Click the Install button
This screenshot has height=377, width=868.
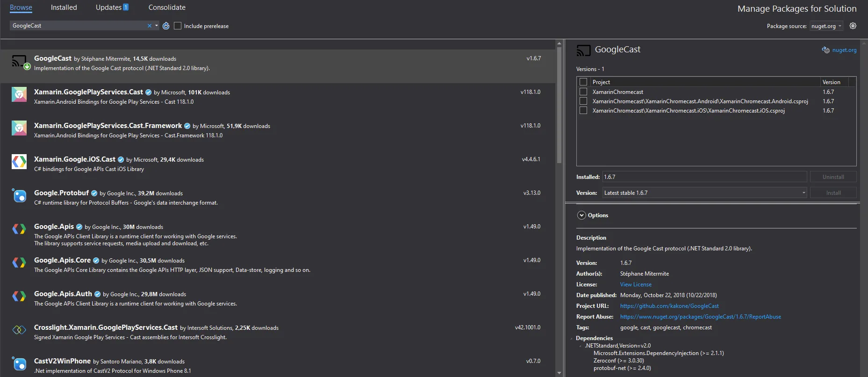coord(833,193)
